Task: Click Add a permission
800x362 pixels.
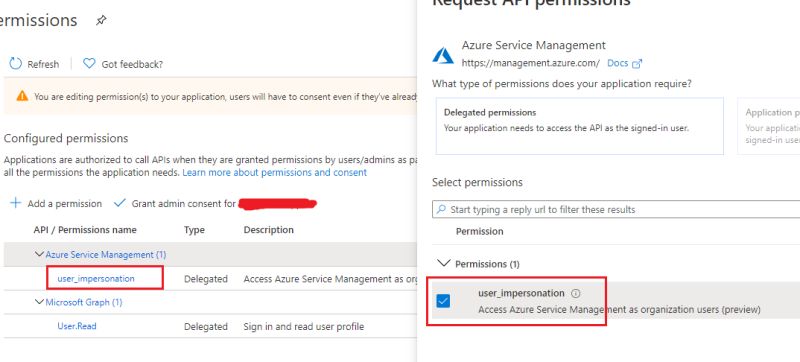Action: [x=65, y=203]
